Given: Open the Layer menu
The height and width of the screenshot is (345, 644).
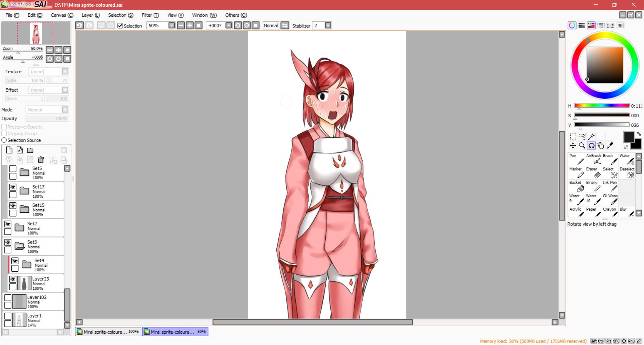Looking at the screenshot, I should (91, 15).
